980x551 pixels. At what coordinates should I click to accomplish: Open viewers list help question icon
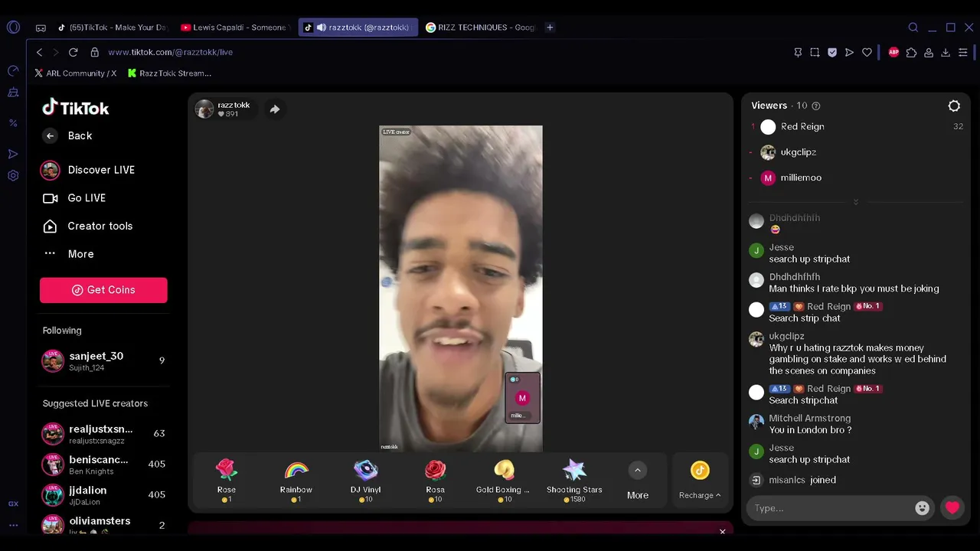pos(815,106)
